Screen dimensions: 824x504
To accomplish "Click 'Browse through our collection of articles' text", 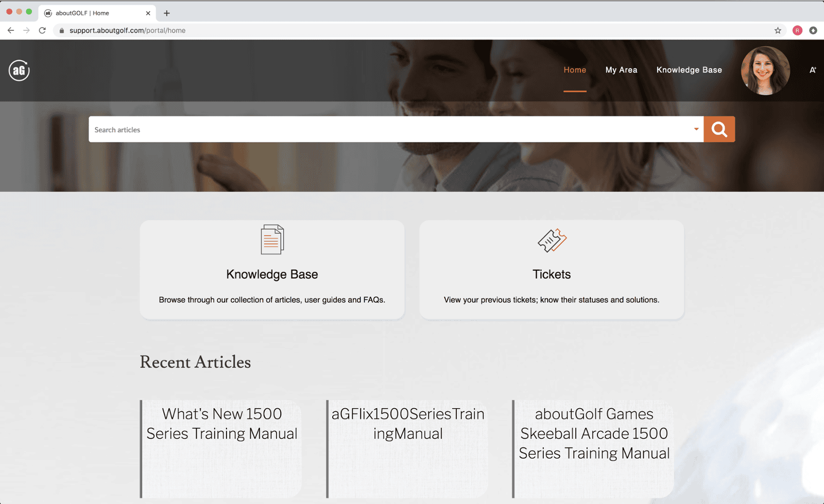I will pyautogui.click(x=272, y=300).
